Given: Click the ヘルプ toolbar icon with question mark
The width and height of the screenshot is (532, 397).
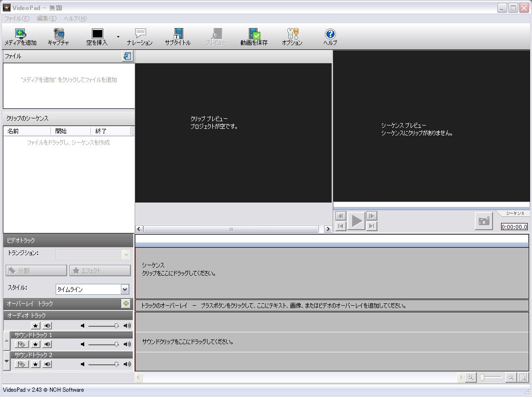Looking at the screenshot, I should (330, 37).
